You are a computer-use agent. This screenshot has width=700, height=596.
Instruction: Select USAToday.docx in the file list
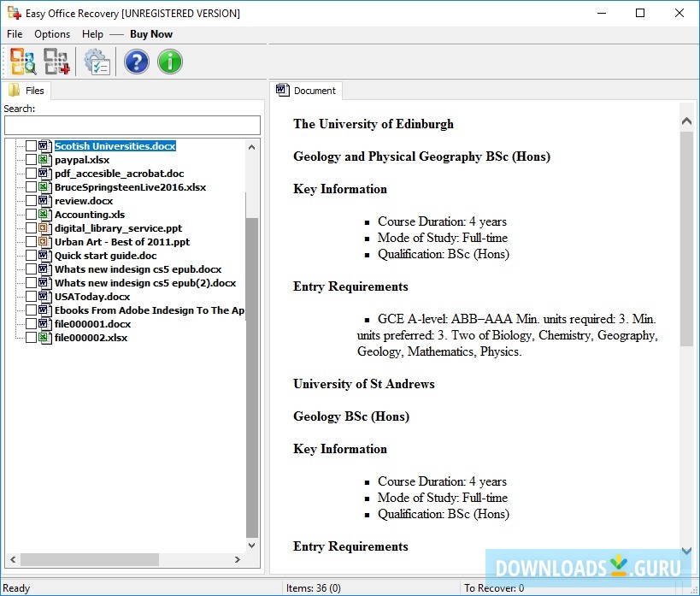[92, 296]
